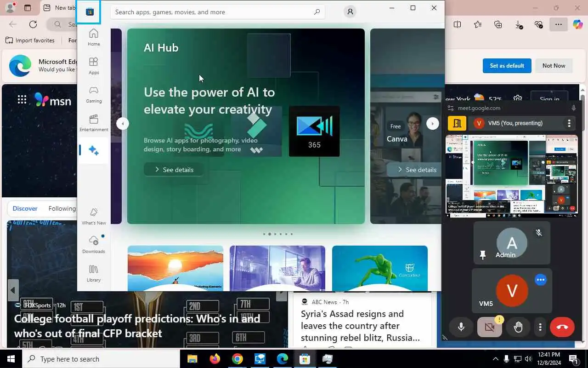Open the green figure game card

click(x=379, y=268)
